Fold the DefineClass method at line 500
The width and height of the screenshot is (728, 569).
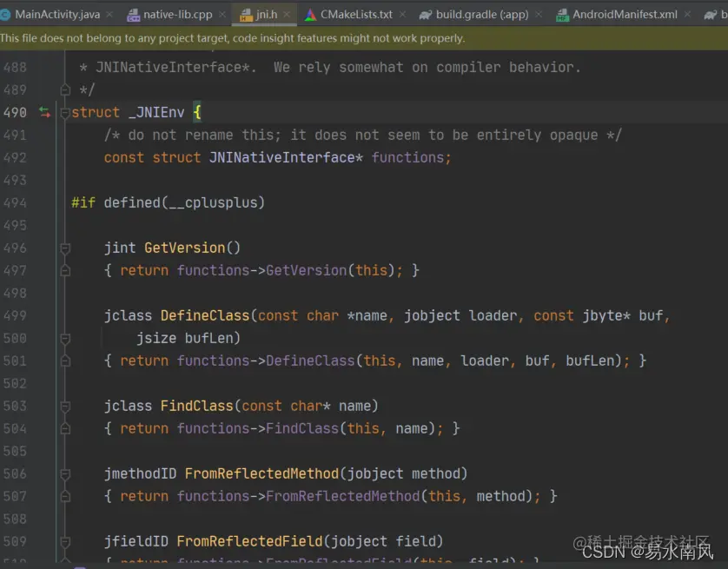(65, 339)
